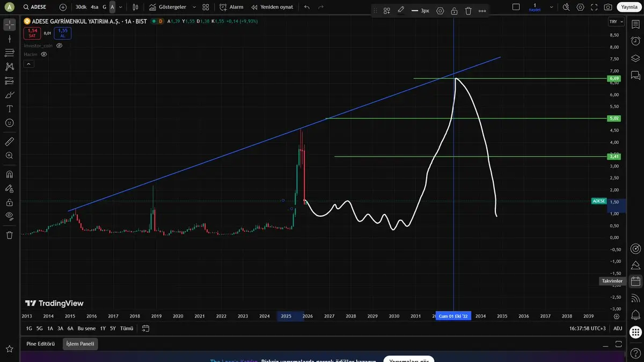Hide all drawings via eye icon
This screenshot has width=644, height=362.
(x=9, y=216)
